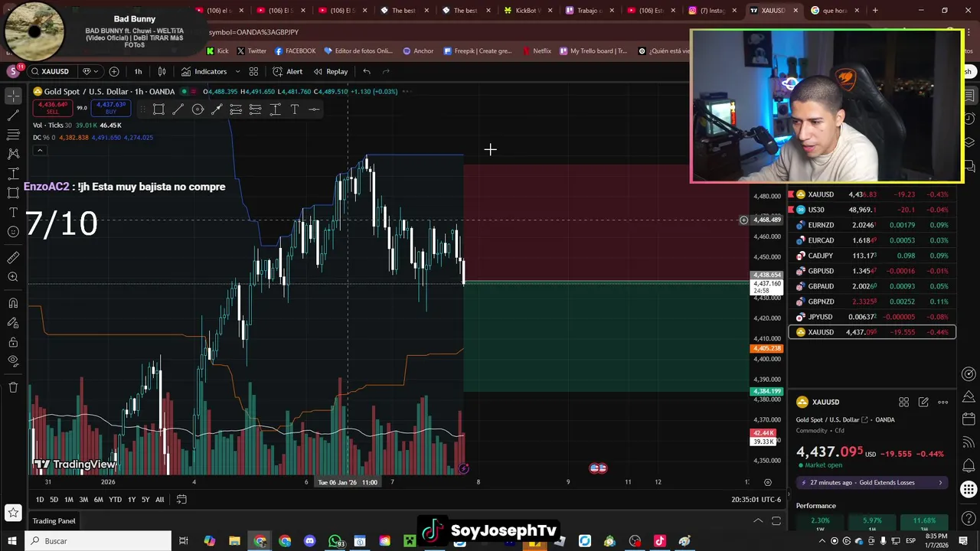Maximize the bottom panel
Screen dimensions: 980x551
pos(776,521)
